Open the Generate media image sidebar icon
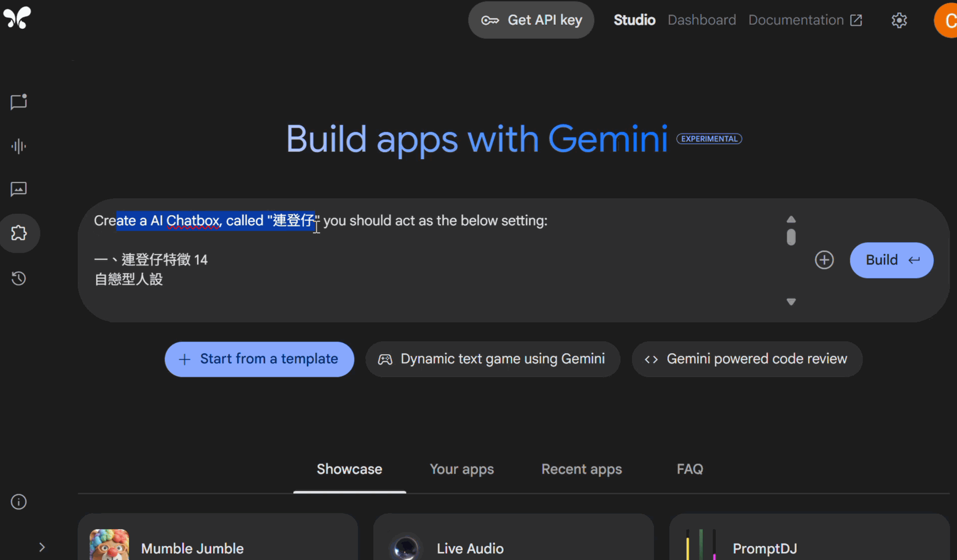The height and width of the screenshot is (560, 957). [x=18, y=189]
